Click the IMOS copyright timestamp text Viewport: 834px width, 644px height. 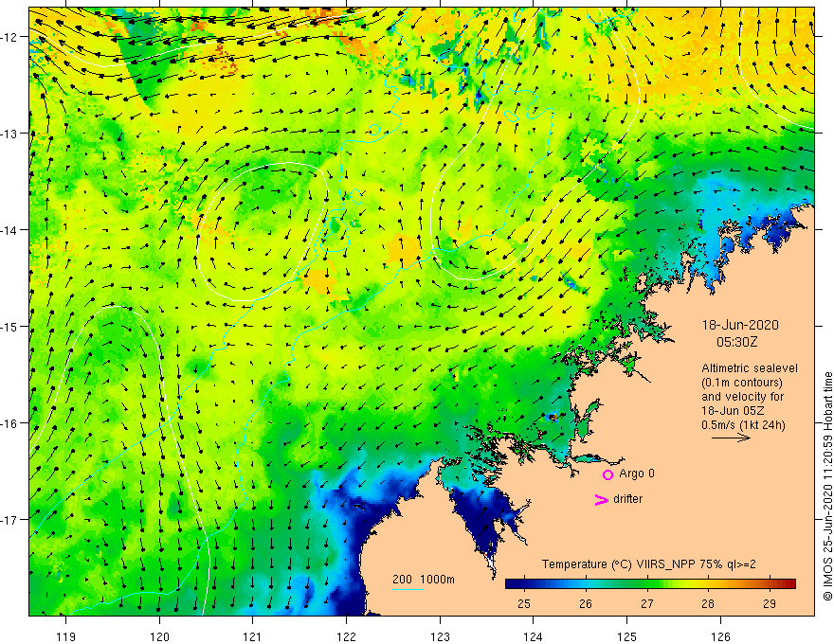click(x=827, y=486)
